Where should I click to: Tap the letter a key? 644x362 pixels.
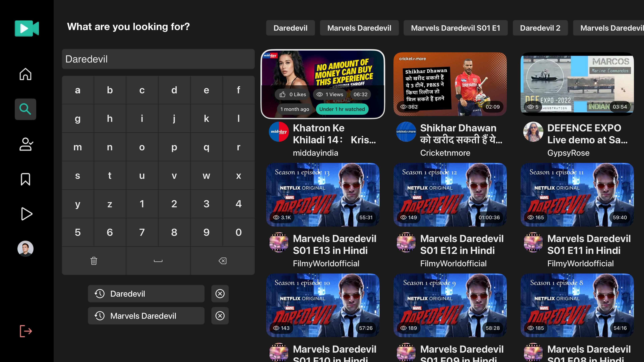(78, 90)
